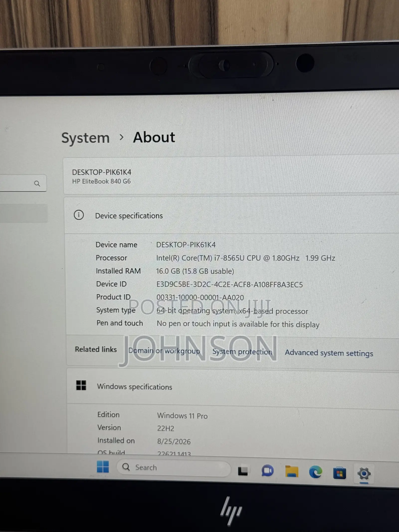The image size is (399, 532).
Task: Open the System protection link
Action: [x=242, y=352]
